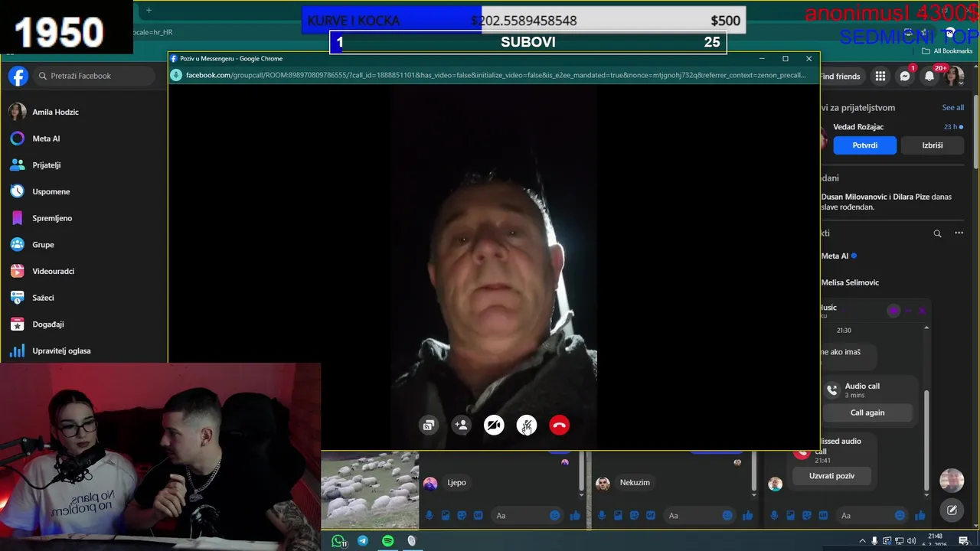980x551 pixels.
Task: Confirm Vedad Rožajac request with Potvrdi
Action: click(x=864, y=145)
